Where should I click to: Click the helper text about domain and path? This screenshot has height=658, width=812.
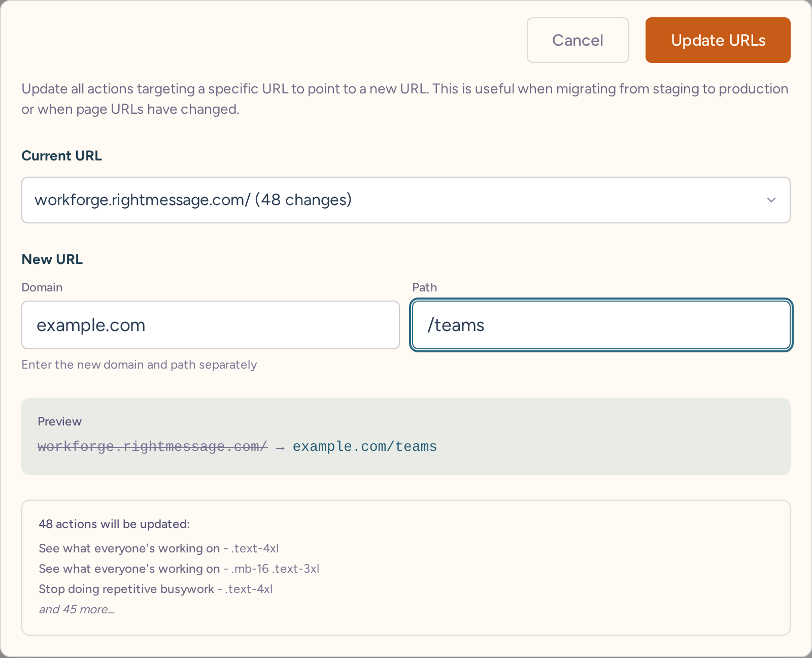(x=139, y=365)
